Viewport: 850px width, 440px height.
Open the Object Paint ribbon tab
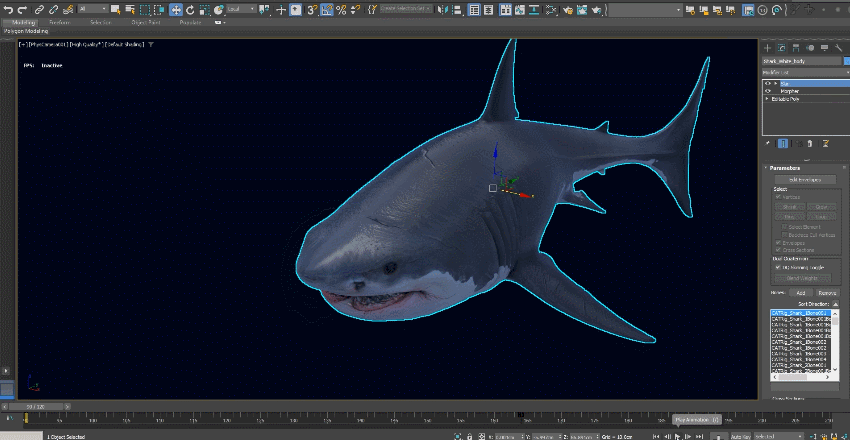[x=148, y=21]
